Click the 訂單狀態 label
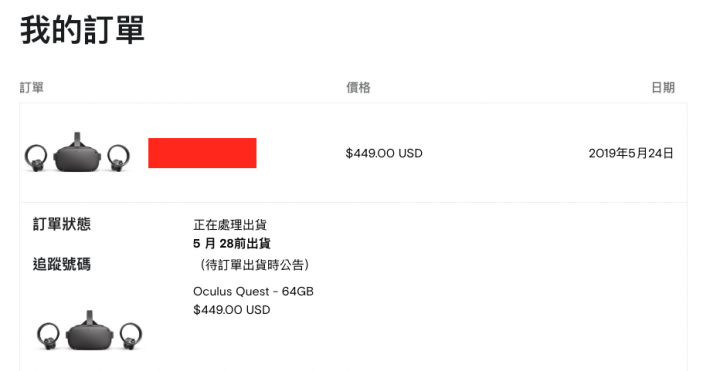 (x=62, y=224)
